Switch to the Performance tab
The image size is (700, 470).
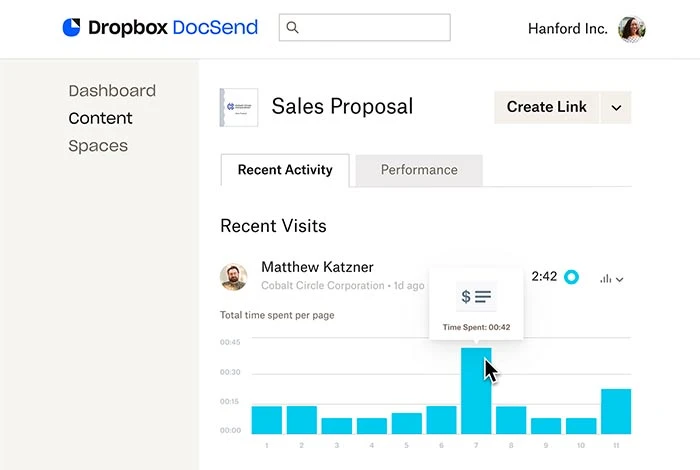coord(419,170)
